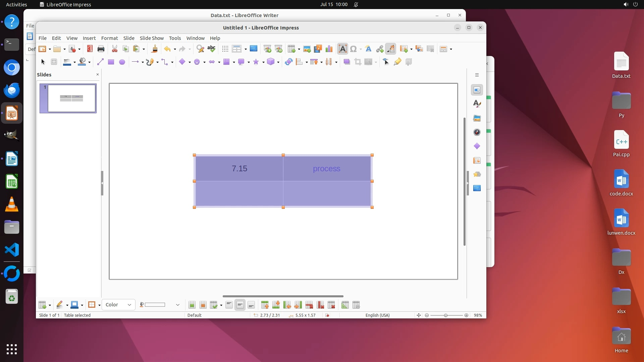Click Start from First Slide icon

pyautogui.click(x=267, y=49)
